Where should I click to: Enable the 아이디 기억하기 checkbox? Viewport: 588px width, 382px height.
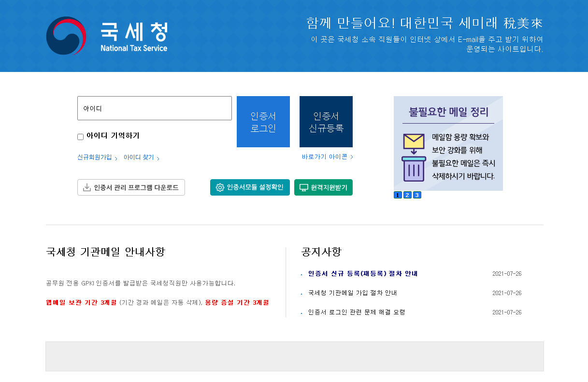[x=80, y=137]
